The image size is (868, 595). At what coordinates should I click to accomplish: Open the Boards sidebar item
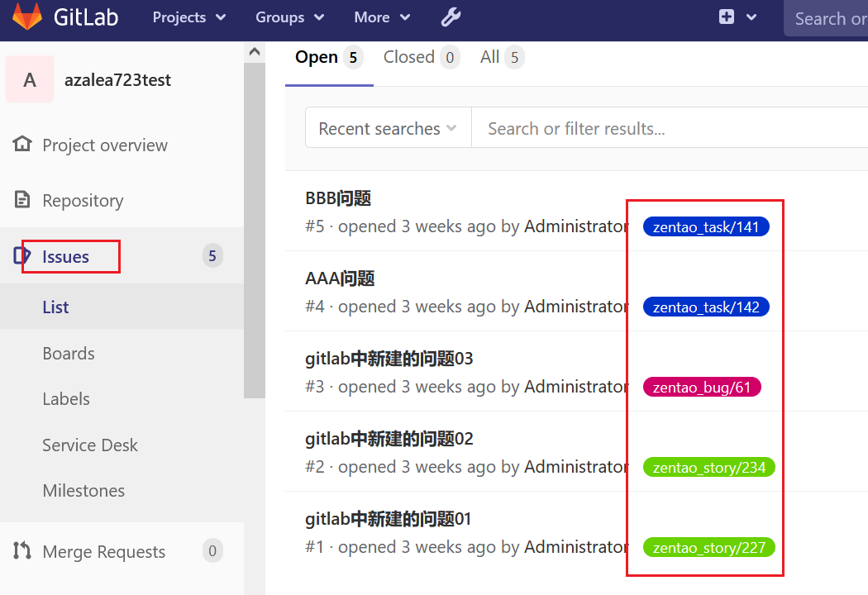69,353
